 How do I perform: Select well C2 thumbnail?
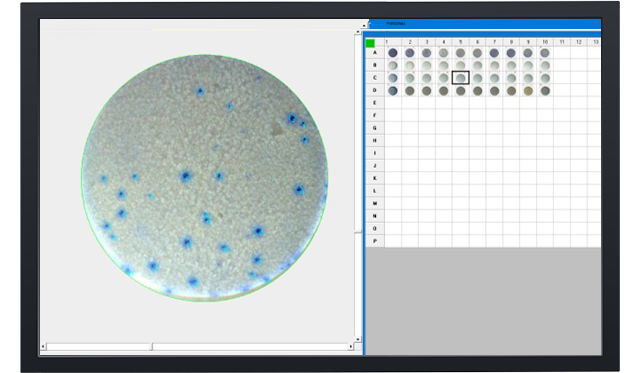410,78
